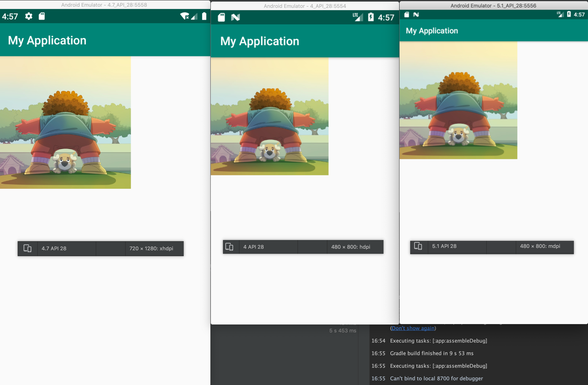Screen dimensions: 588x385
Task: Click the 4:57 clock in the 4_API_28 emulator
Action: tap(386, 17)
